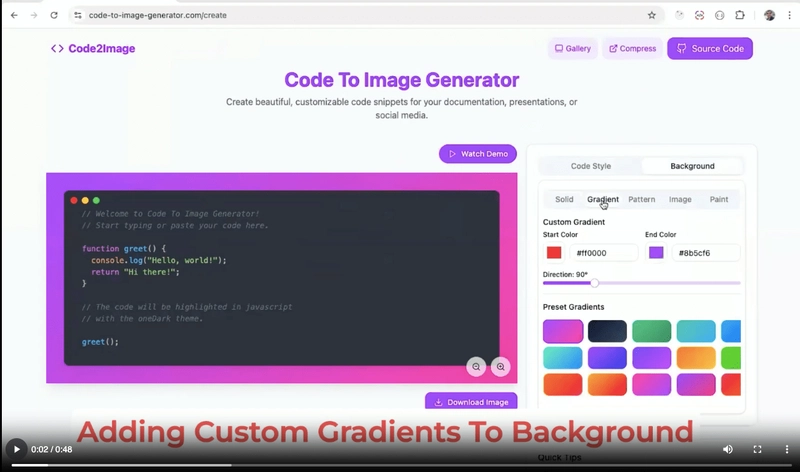Pick the dark navy preset gradient
The height and width of the screenshot is (472, 800).
point(607,331)
